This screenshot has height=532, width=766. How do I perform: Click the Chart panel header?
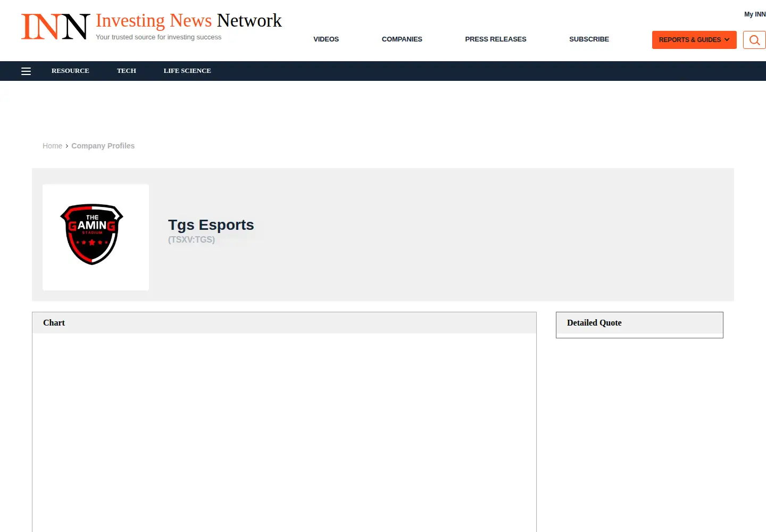[284, 323]
